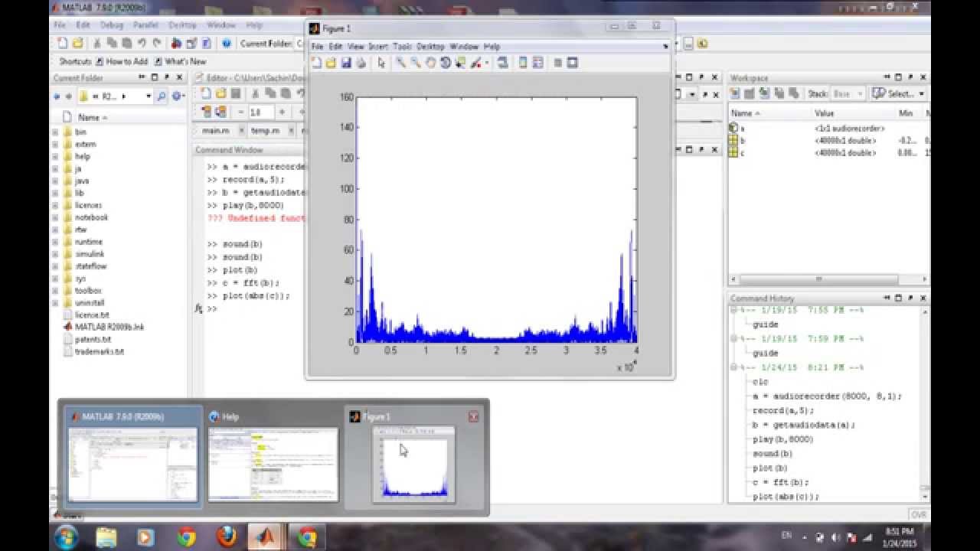Insert a legend via figure toolbar

pyautogui.click(x=537, y=63)
